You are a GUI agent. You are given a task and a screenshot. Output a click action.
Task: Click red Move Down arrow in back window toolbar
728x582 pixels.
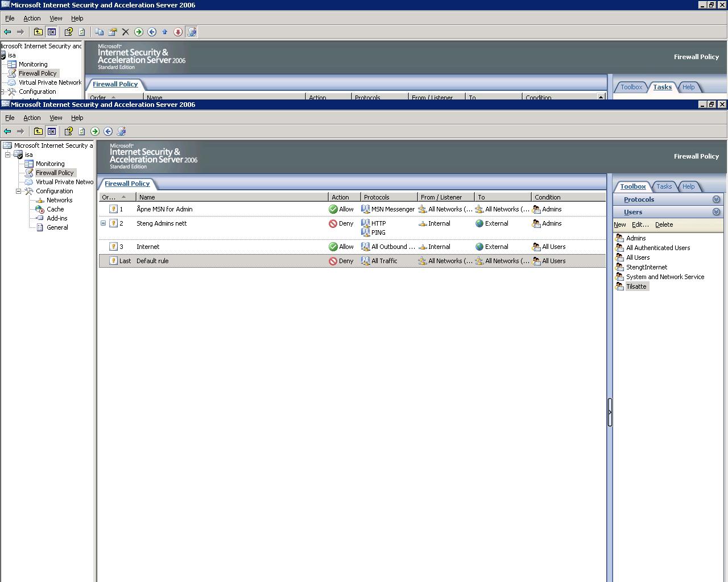(178, 32)
